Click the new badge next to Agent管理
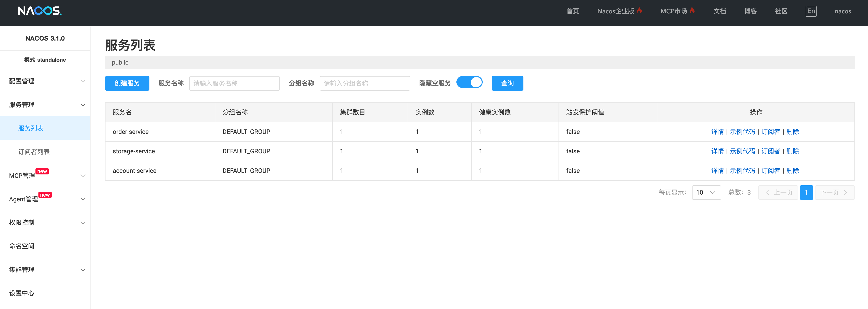Screen dimensions: 868x309 45,195
